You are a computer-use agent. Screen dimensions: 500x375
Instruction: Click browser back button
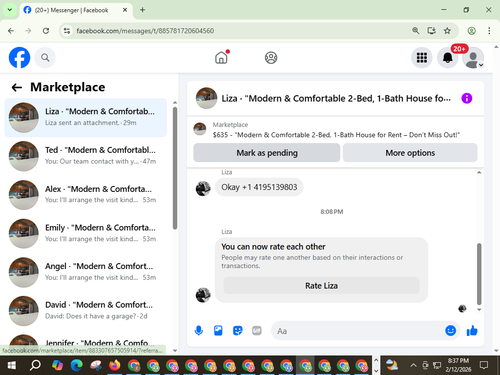point(11,31)
